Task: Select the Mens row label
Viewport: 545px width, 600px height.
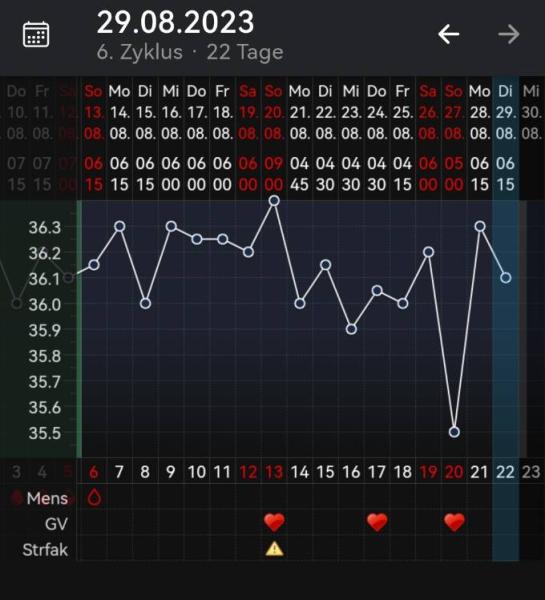Action: click(47, 499)
